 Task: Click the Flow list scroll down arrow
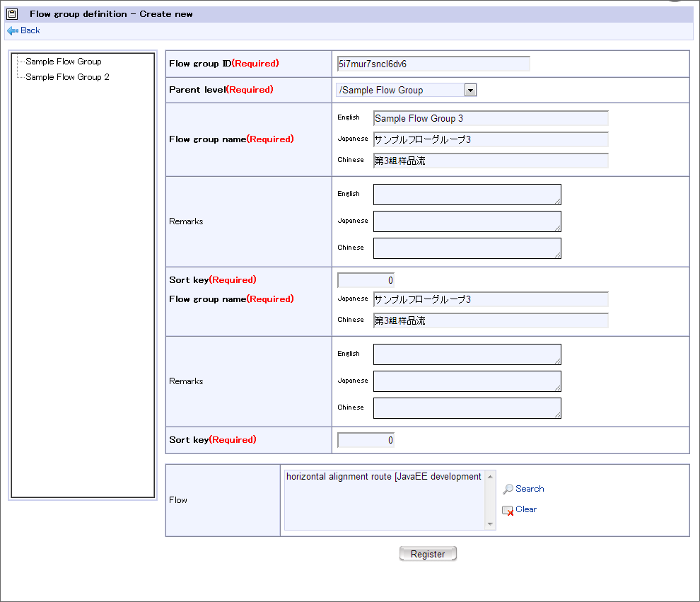pyautogui.click(x=490, y=524)
